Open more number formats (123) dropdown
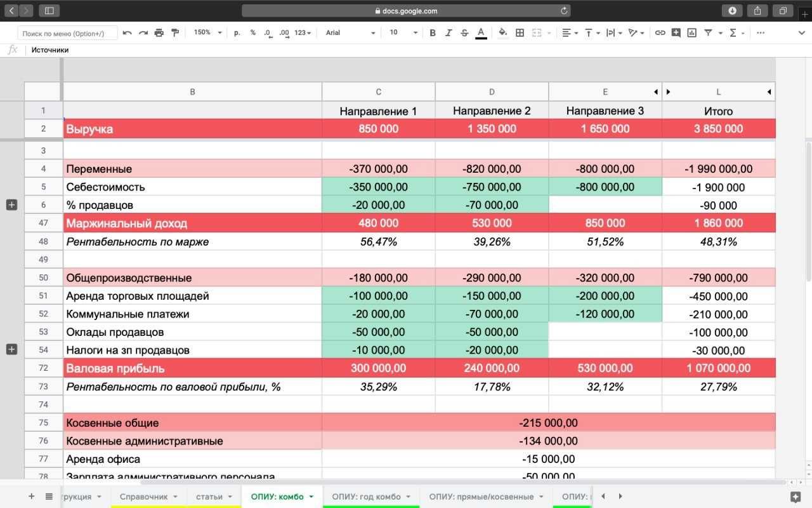Screen dimensions: 812x508 [x=303, y=32]
